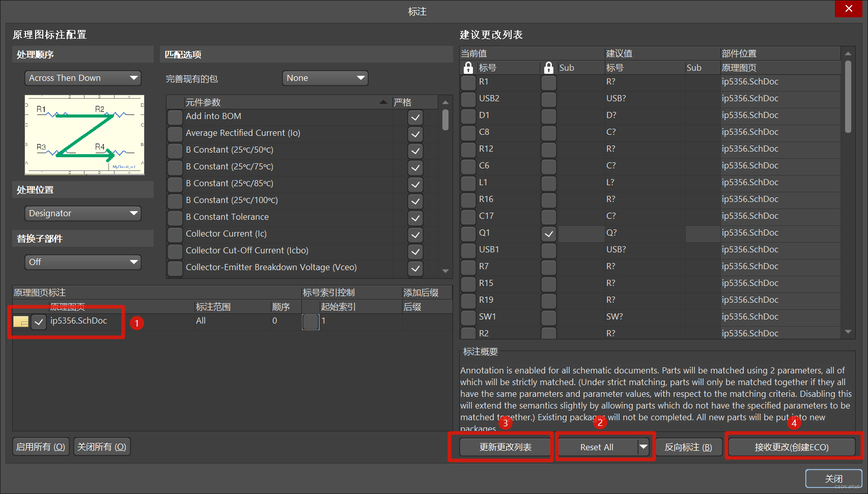Open the Reset All dropdown arrow
868x494 pixels.
coord(643,447)
